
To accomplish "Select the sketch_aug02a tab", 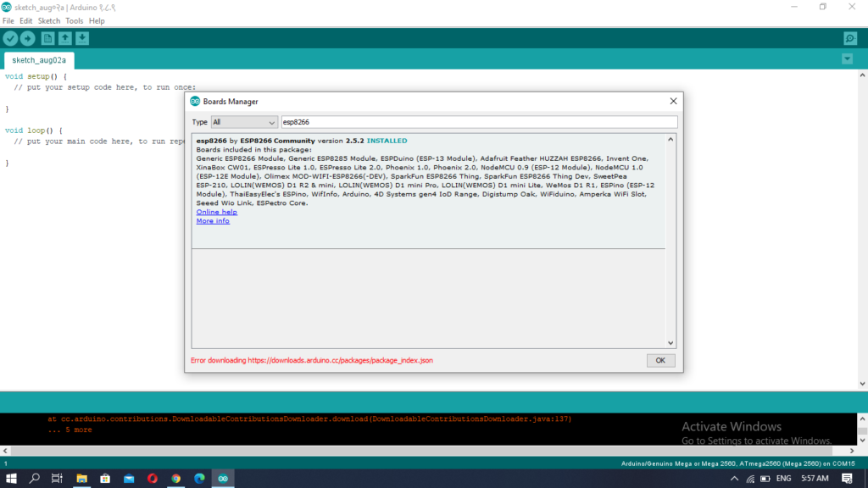I will (39, 60).
